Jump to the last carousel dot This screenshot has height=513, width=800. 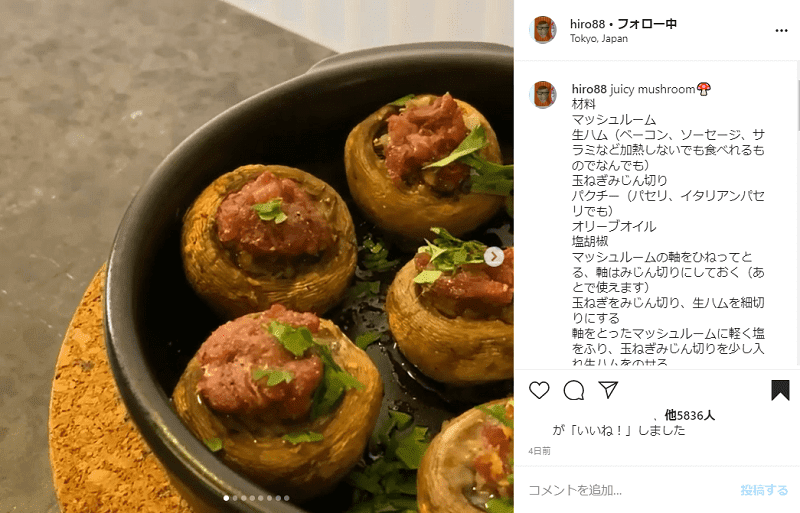click(x=286, y=498)
